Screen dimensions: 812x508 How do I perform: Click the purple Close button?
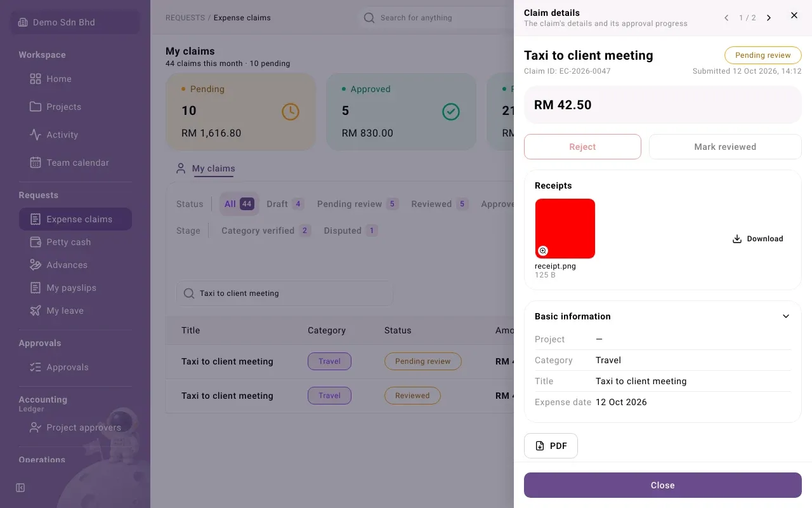click(663, 485)
